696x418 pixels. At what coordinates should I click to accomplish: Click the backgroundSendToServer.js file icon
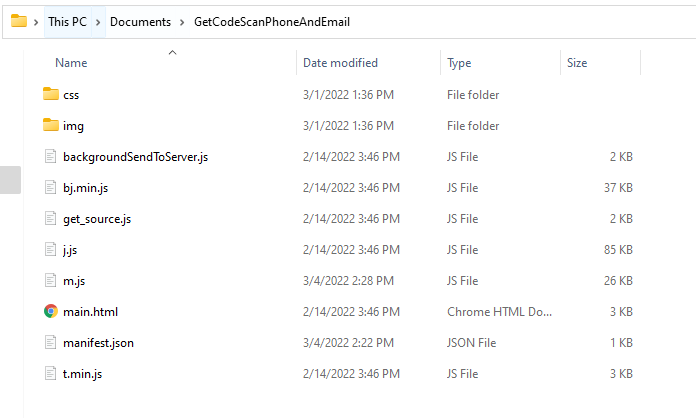click(x=51, y=156)
